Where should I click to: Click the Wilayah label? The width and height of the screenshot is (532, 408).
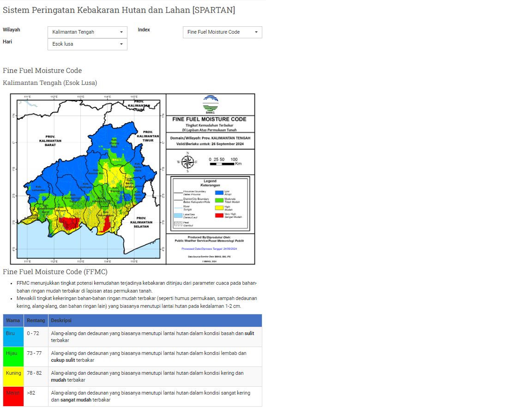(x=12, y=30)
